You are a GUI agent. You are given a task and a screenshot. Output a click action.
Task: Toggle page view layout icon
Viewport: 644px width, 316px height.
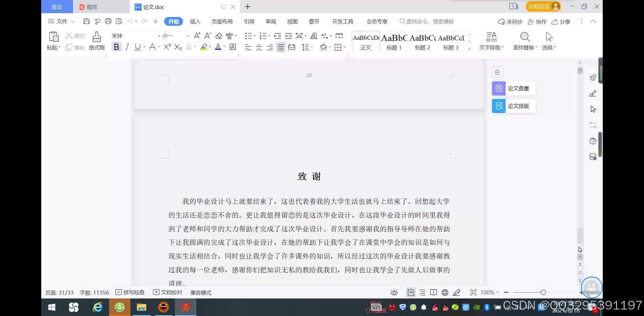411,292
